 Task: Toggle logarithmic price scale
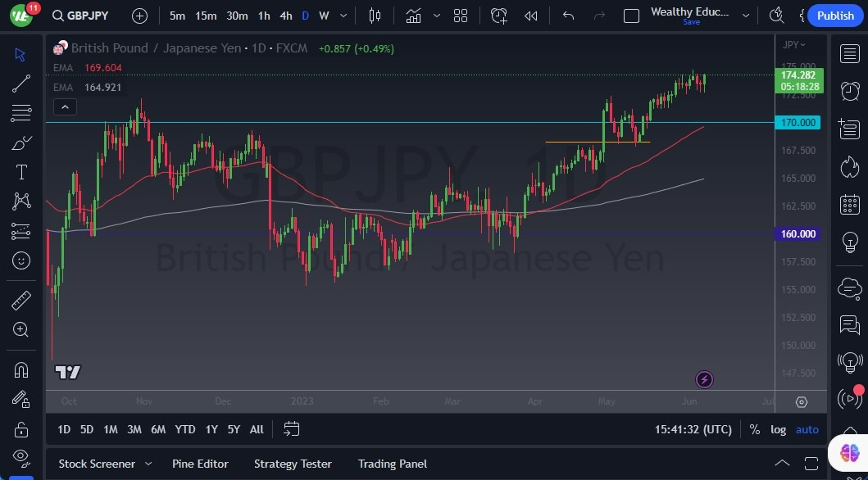coord(778,429)
